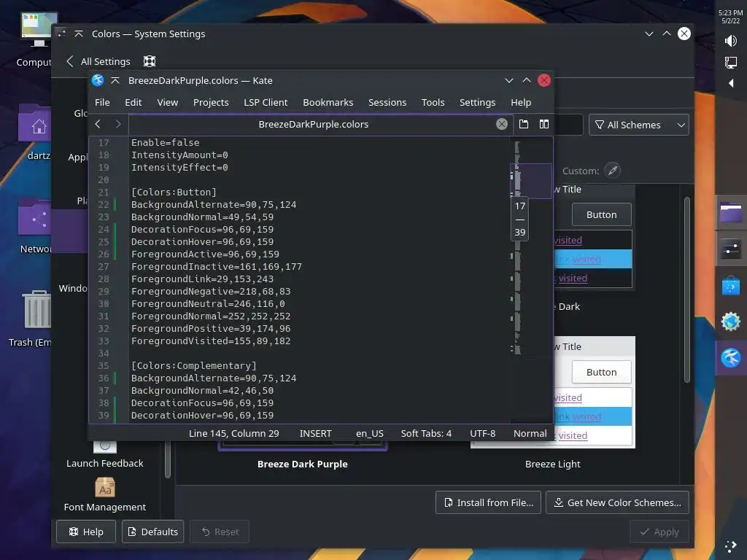Open the All Schemes filter dropdown

pyautogui.click(x=638, y=125)
